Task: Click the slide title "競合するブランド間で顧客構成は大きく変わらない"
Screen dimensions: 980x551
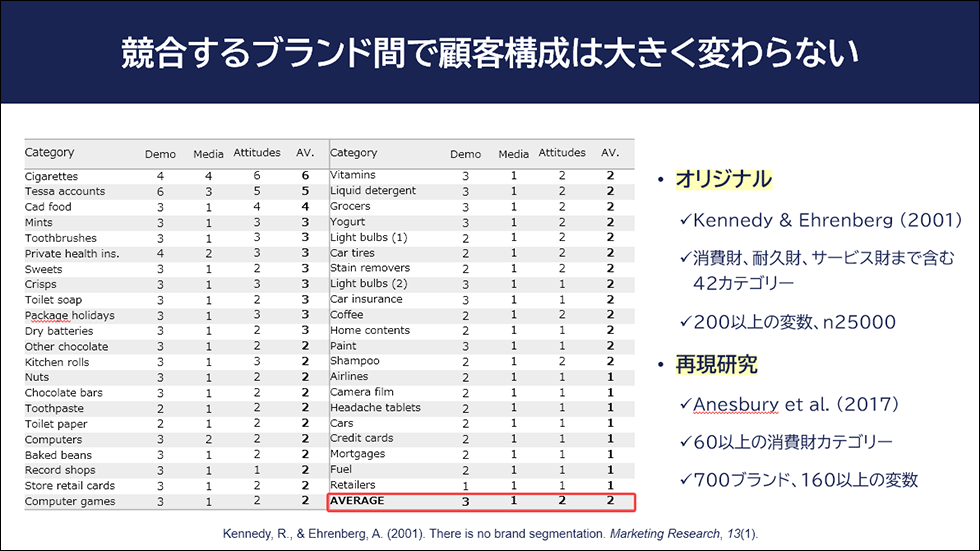Action: pyautogui.click(x=490, y=52)
